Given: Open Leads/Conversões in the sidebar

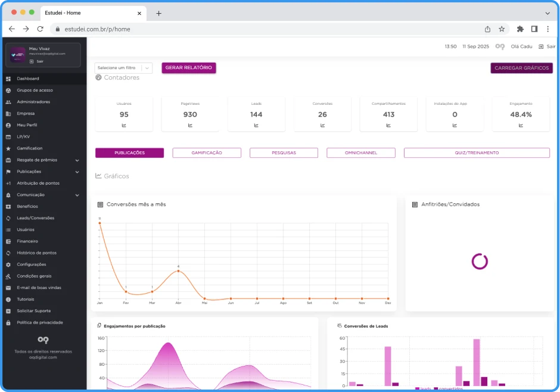Looking at the screenshot, I should 35,218.
